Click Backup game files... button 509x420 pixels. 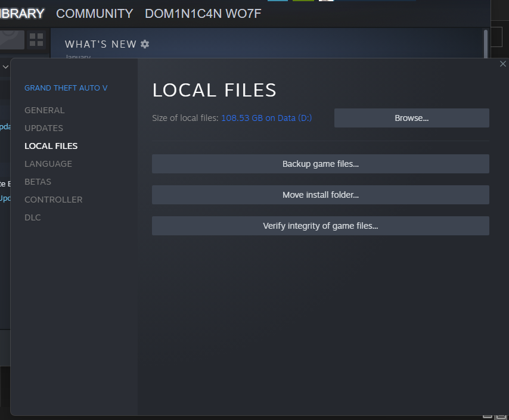click(321, 164)
